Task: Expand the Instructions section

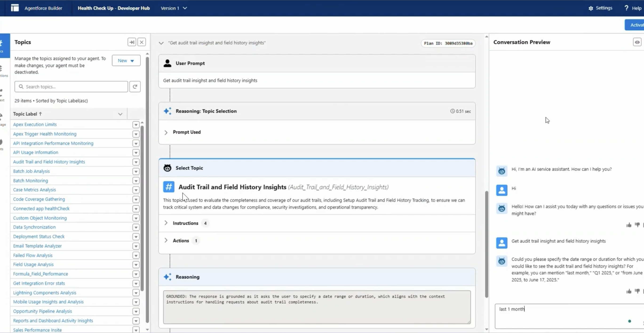Action: [166, 223]
